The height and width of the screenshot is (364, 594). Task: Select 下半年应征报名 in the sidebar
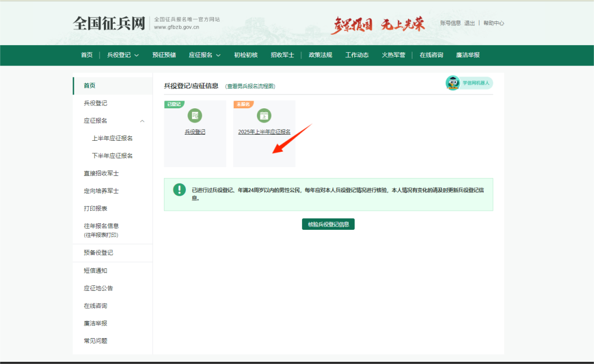click(x=112, y=155)
